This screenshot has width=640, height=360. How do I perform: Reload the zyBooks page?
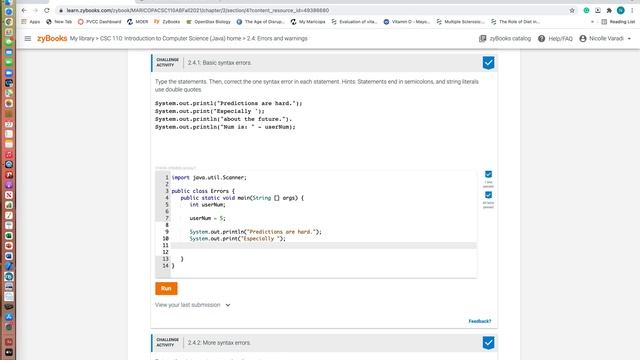pos(47,10)
